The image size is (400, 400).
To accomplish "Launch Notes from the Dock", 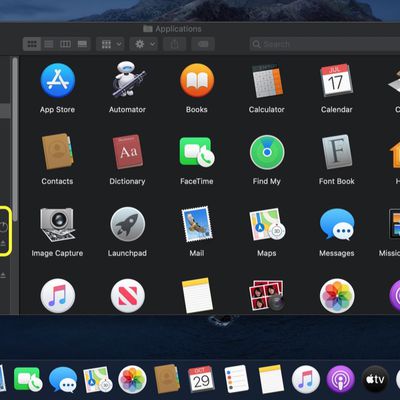I will [x=271, y=379].
